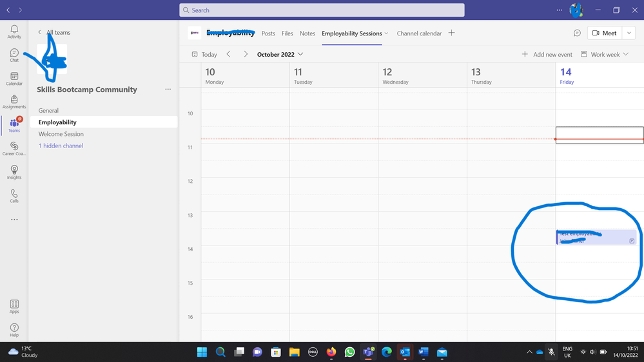This screenshot has height=362, width=644.
Task: Switch to the Channel calendar tab
Action: (419, 33)
